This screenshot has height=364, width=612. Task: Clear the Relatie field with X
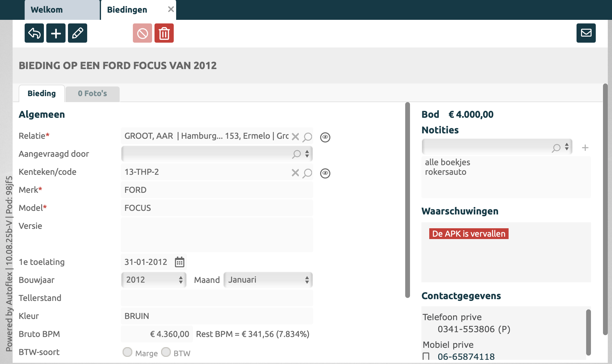click(x=295, y=137)
